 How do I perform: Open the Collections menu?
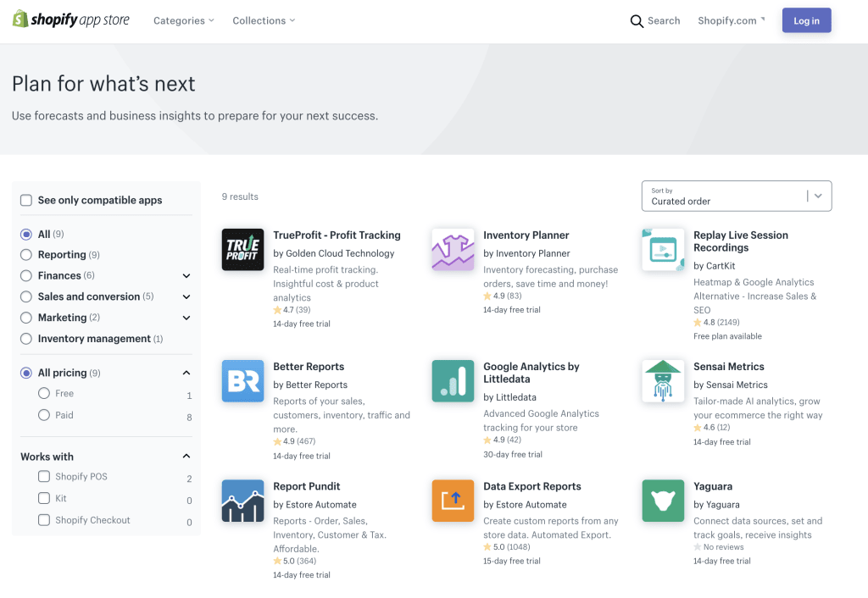click(264, 20)
